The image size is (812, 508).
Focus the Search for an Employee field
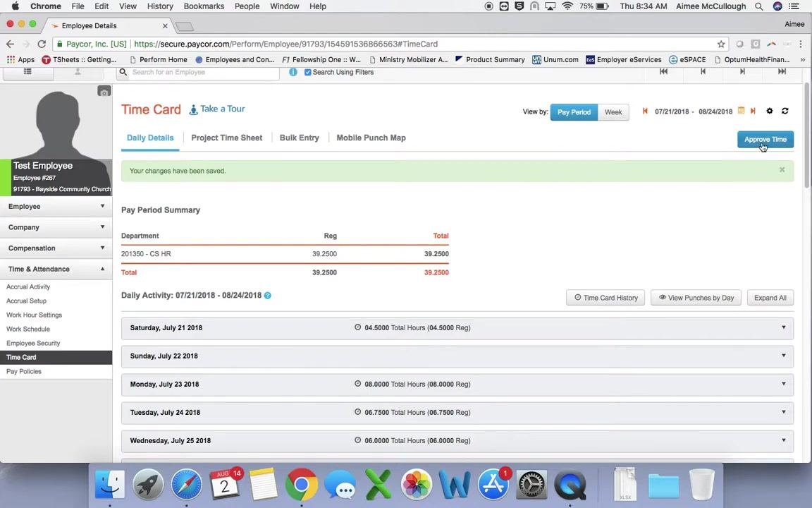(204, 72)
